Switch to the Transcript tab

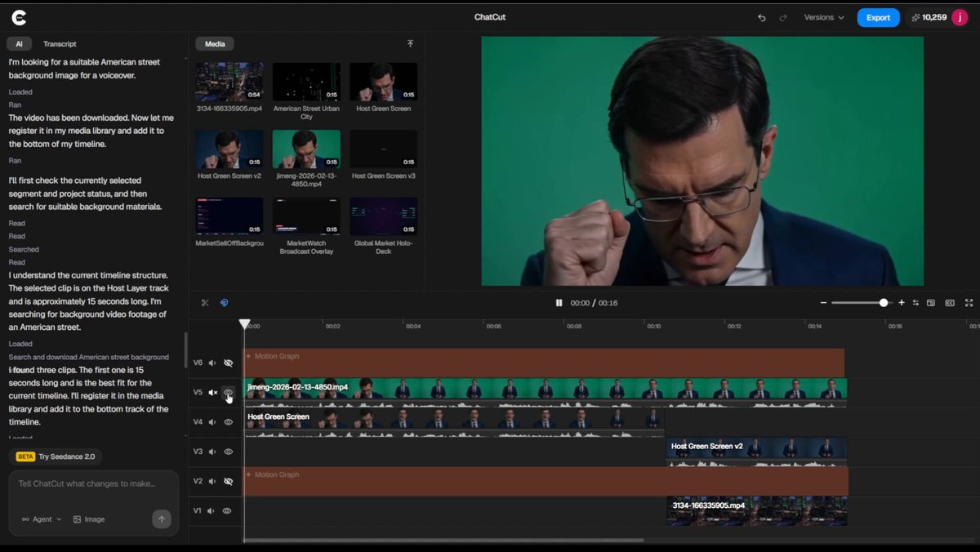pyautogui.click(x=60, y=44)
